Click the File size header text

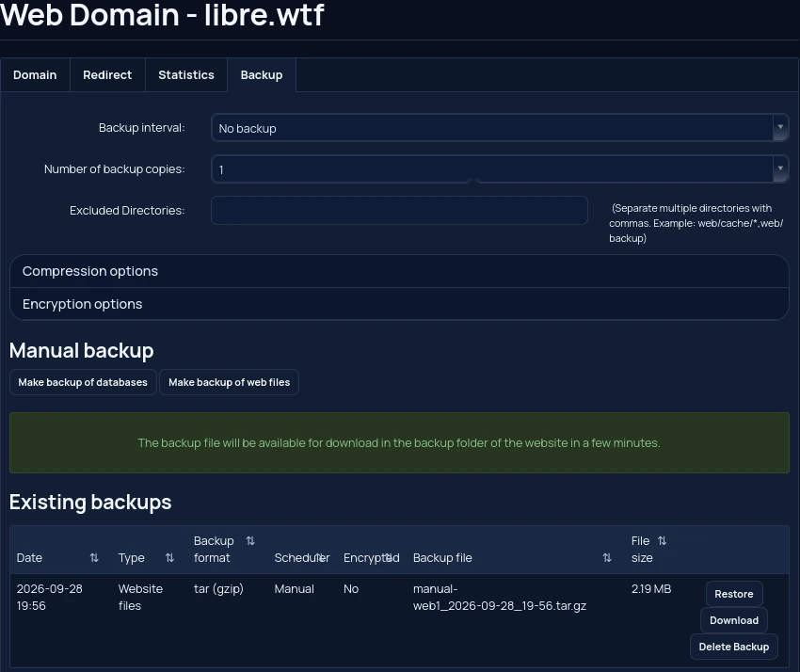tap(642, 550)
